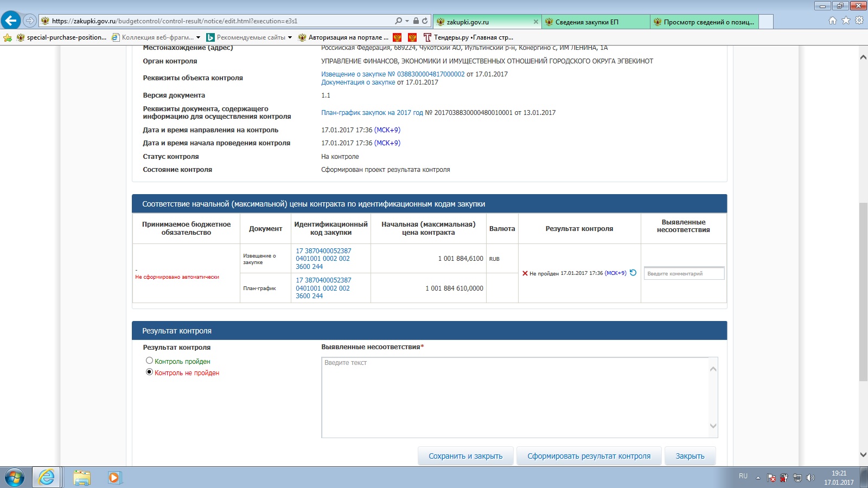Open Windows Explorer folder in taskbar
Screen dimensions: 868x488
point(81,477)
